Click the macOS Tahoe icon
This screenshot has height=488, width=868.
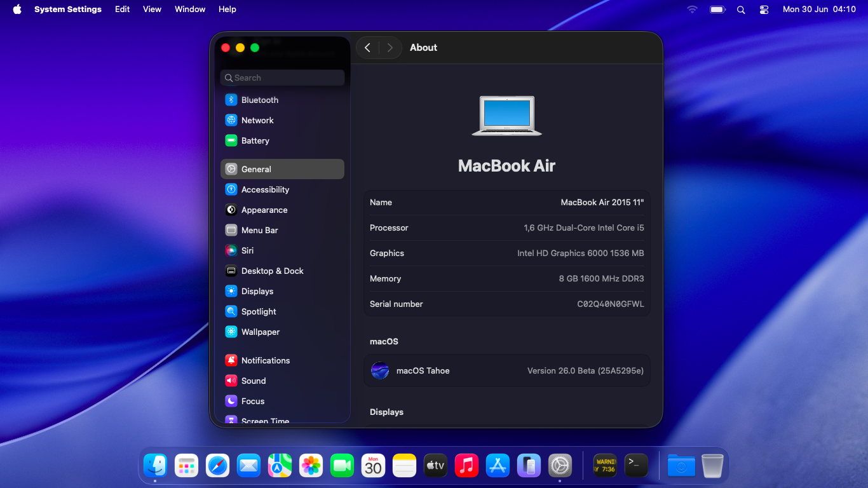(x=380, y=370)
